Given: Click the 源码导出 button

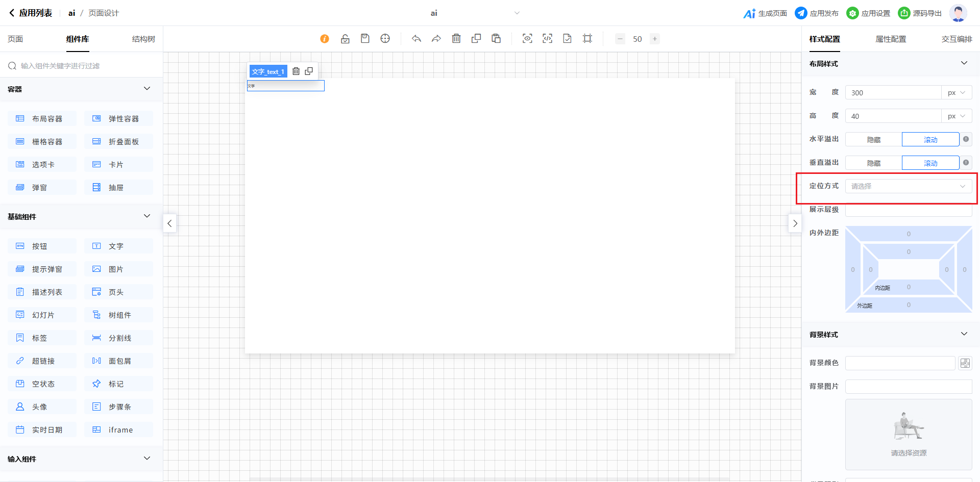Looking at the screenshot, I should click(x=920, y=13).
